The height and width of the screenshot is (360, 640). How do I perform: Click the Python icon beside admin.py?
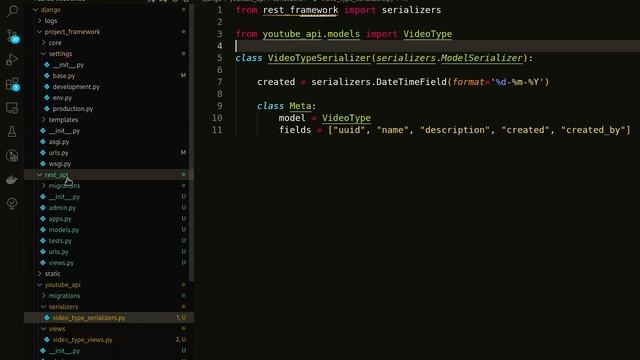point(43,208)
